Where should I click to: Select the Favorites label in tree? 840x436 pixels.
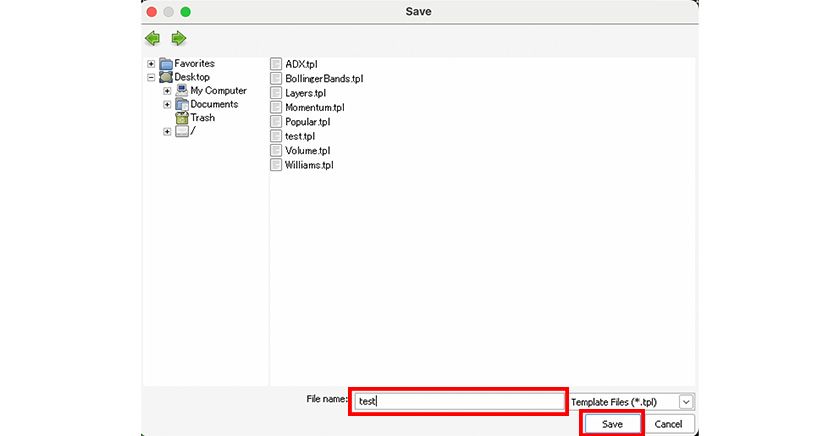coord(194,63)
